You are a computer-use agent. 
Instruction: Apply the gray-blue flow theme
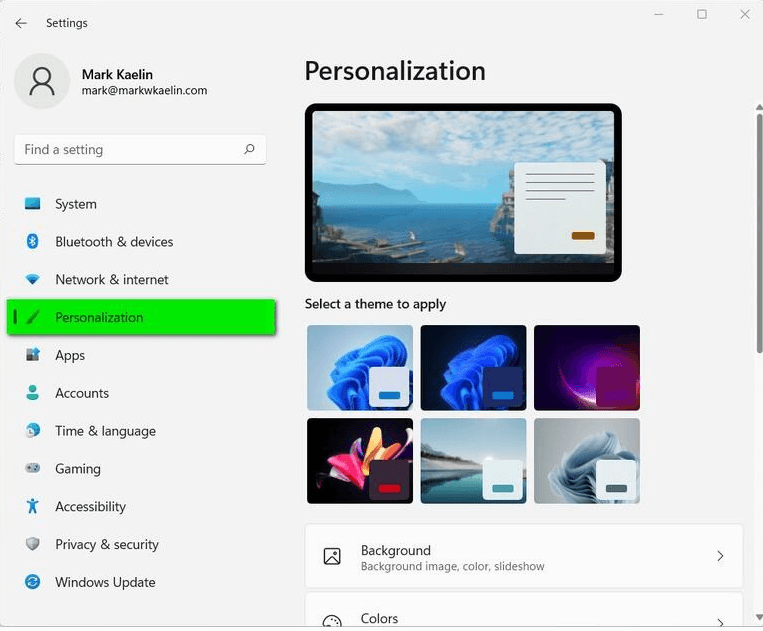[x=587, y=461]
